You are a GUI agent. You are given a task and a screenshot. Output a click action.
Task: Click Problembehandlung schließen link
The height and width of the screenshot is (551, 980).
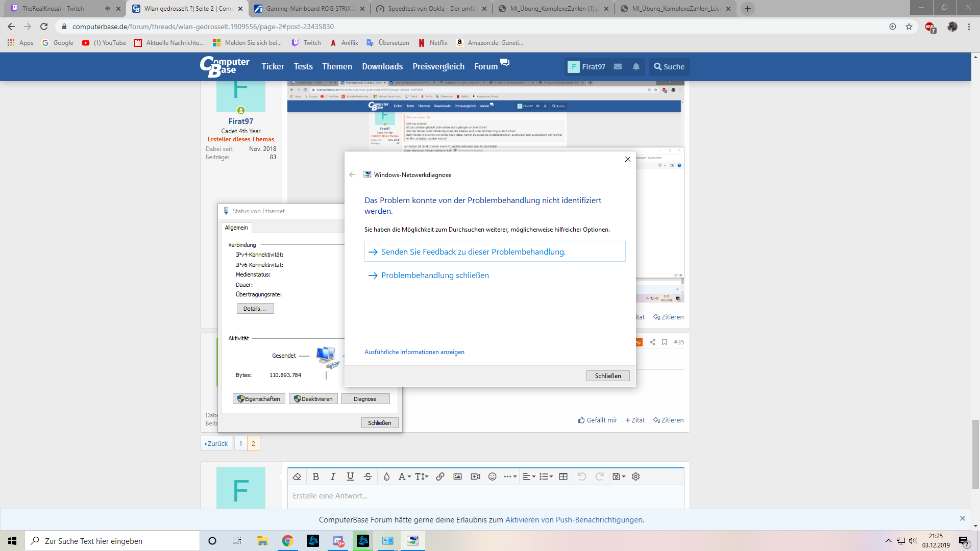tap(435, 275)
